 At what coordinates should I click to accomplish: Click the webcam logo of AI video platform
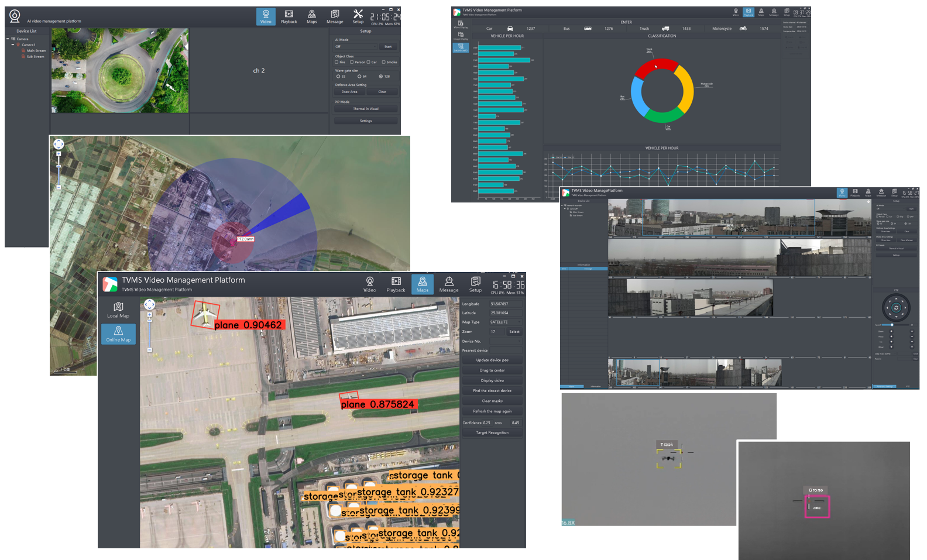tap(15, 16)
